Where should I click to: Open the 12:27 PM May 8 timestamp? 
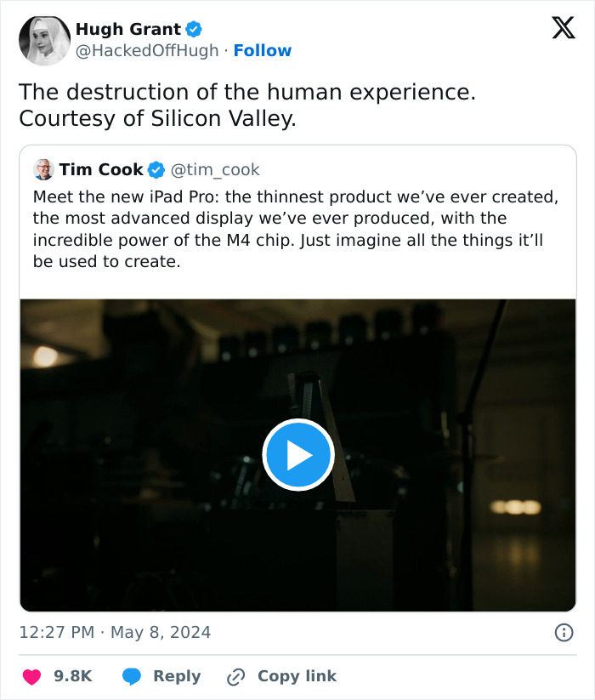(x=115, y=632)
